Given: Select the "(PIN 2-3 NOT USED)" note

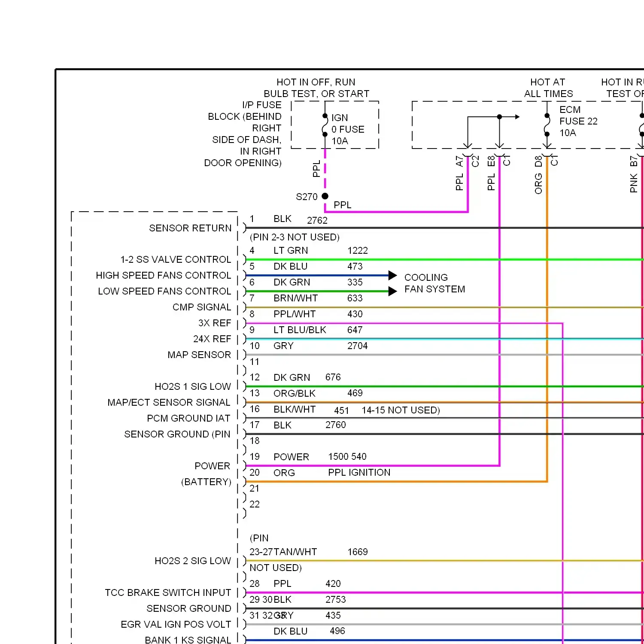Looking at the screenshot, I should 295,237.
